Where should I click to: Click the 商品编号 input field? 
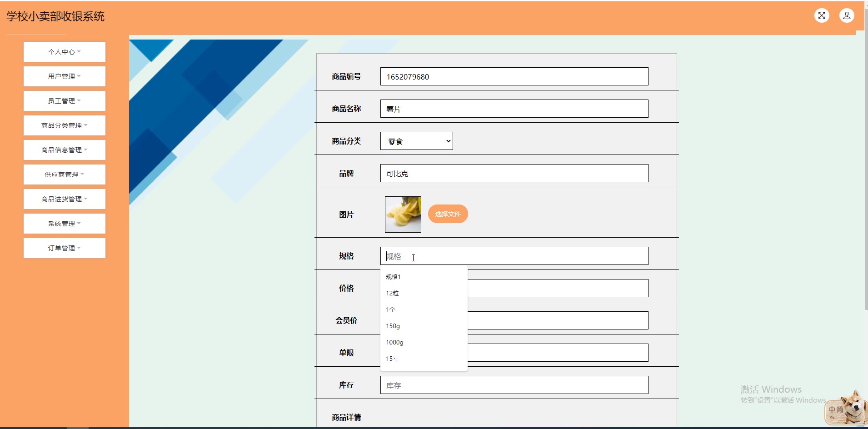[x=514, y=76]
